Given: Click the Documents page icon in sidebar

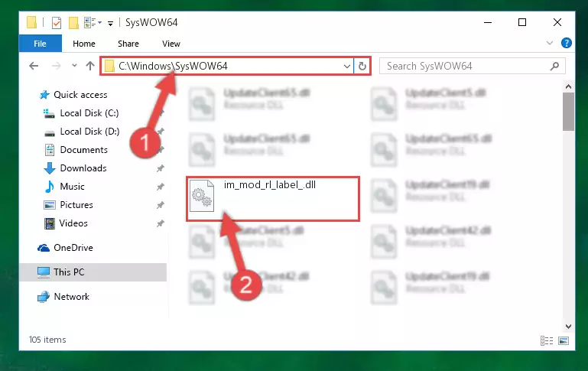Looking at the screenshot, I should (x=50, y=150).
